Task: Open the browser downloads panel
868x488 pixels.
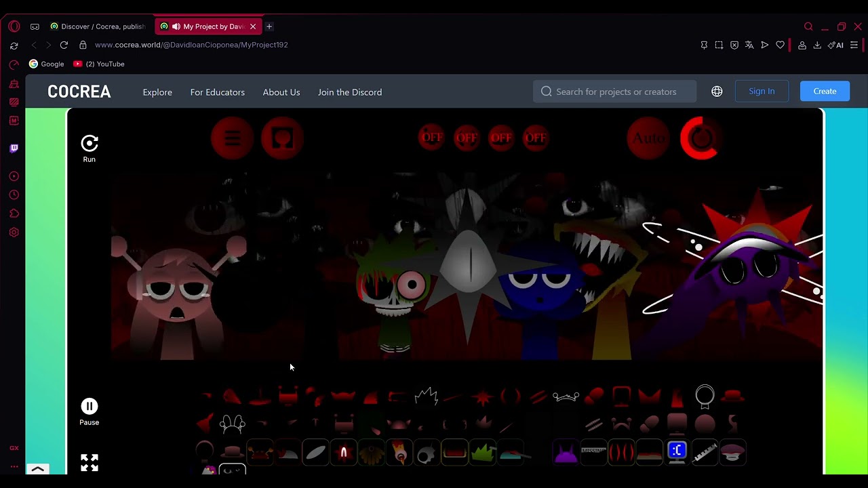Action: tap(817, 45)
